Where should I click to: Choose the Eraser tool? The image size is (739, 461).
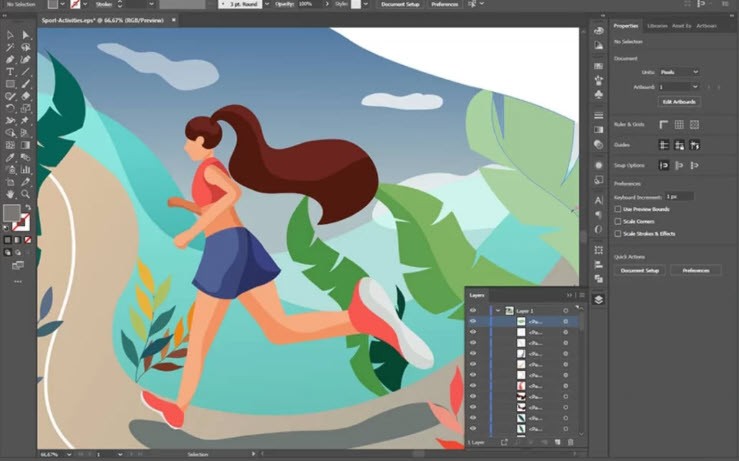point(25,96)
